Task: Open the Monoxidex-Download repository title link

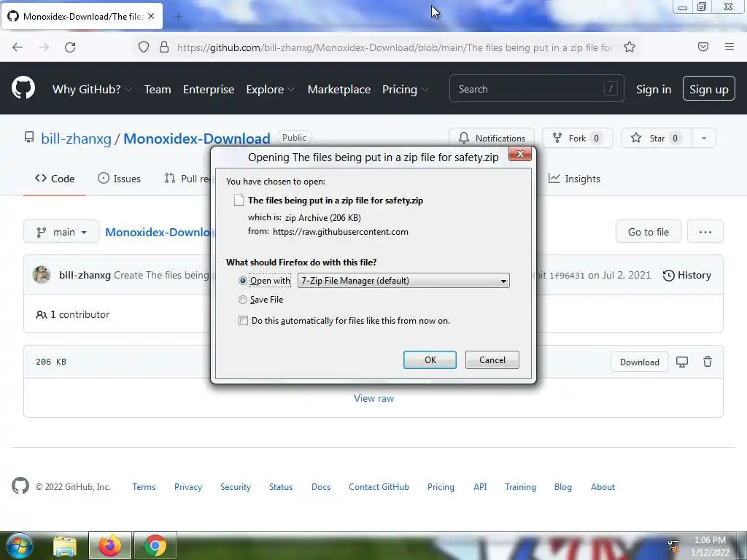Action: tap(197, 139)
